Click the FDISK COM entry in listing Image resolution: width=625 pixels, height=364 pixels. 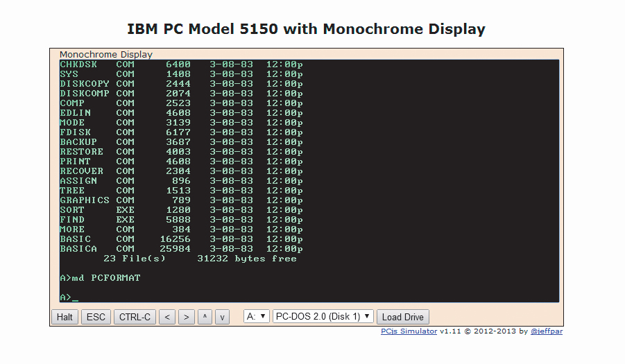point(97,132)
